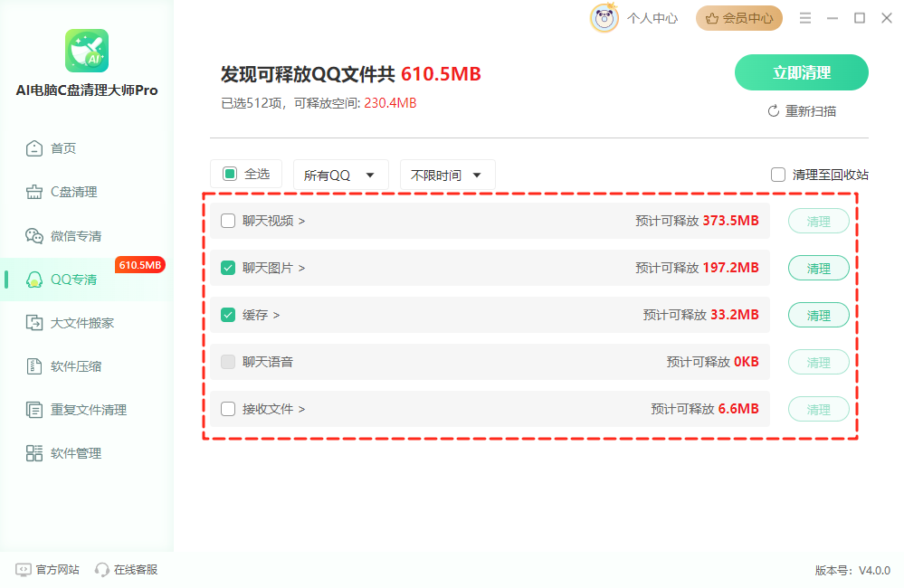Click the 33.2MB size value
The image size is (904, 588).
(x=735, y=315)
